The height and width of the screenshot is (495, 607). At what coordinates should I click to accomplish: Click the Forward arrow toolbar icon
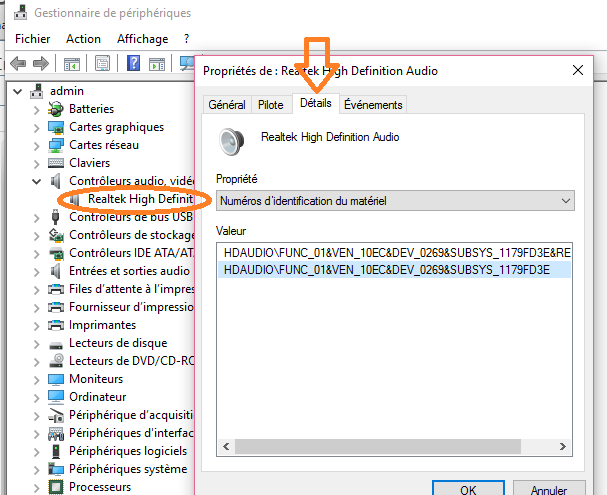[41, 63]
